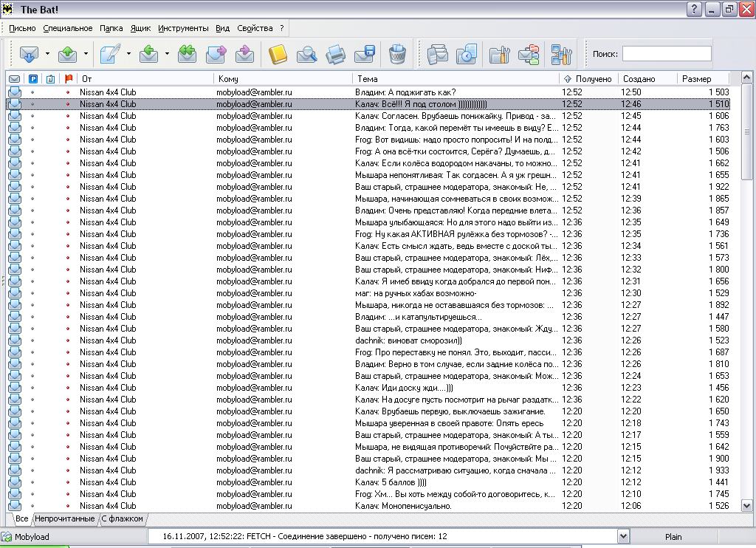
Task: Sort by the attachment column header
Action: pos(51,78)
